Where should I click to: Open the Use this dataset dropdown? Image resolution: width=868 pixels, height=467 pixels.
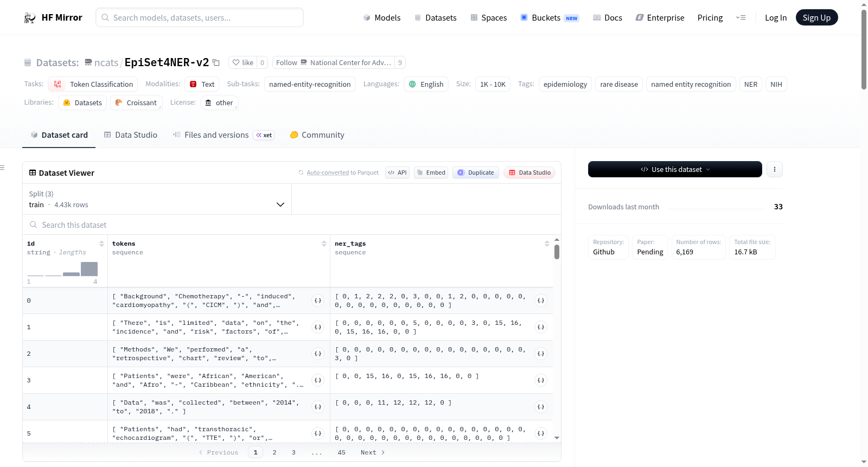click(x=675, y=169)
